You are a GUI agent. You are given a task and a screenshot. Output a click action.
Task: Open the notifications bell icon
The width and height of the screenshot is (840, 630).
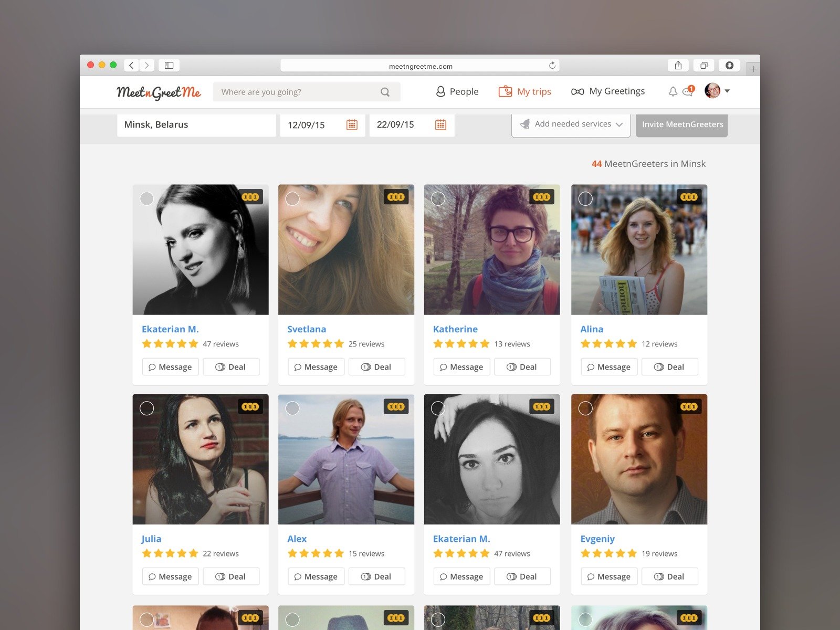tap(673, 91)
